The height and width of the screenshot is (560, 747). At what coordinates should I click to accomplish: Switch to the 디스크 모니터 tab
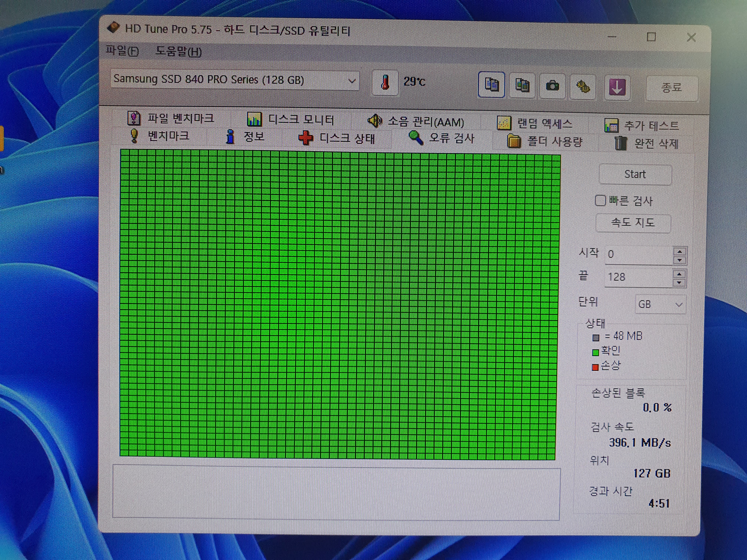[x=290, y=119]
